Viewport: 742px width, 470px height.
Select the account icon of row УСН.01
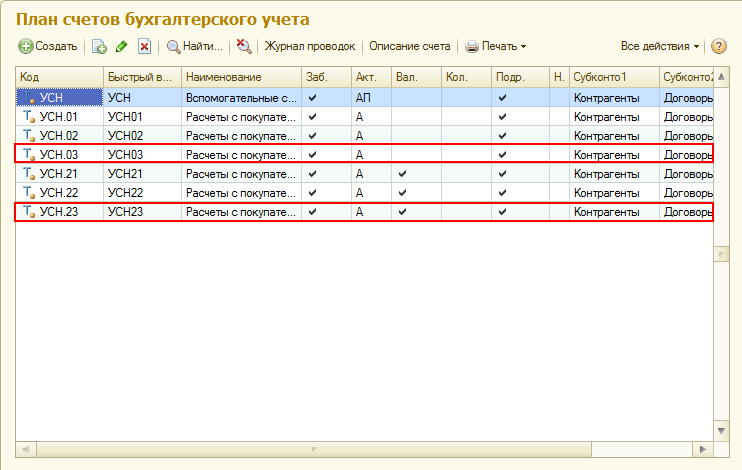coord(29,116)
